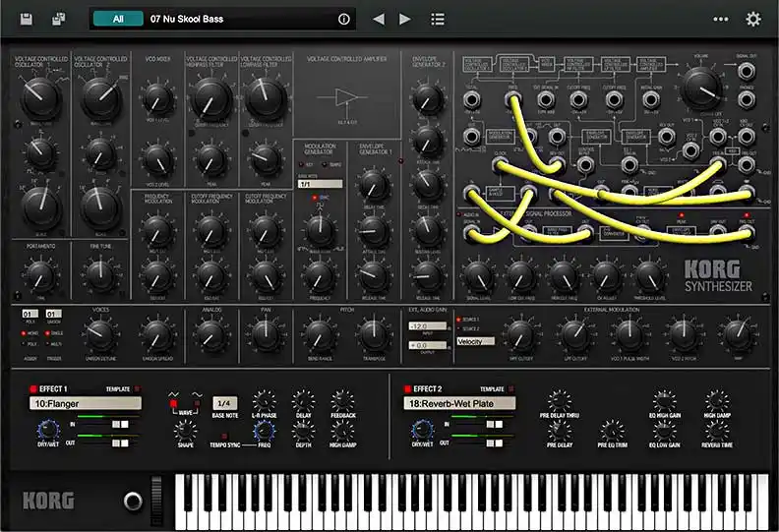Screen dimensions: 779x532
Task: Go to the next preset arrow
Action: click(405, 19)
